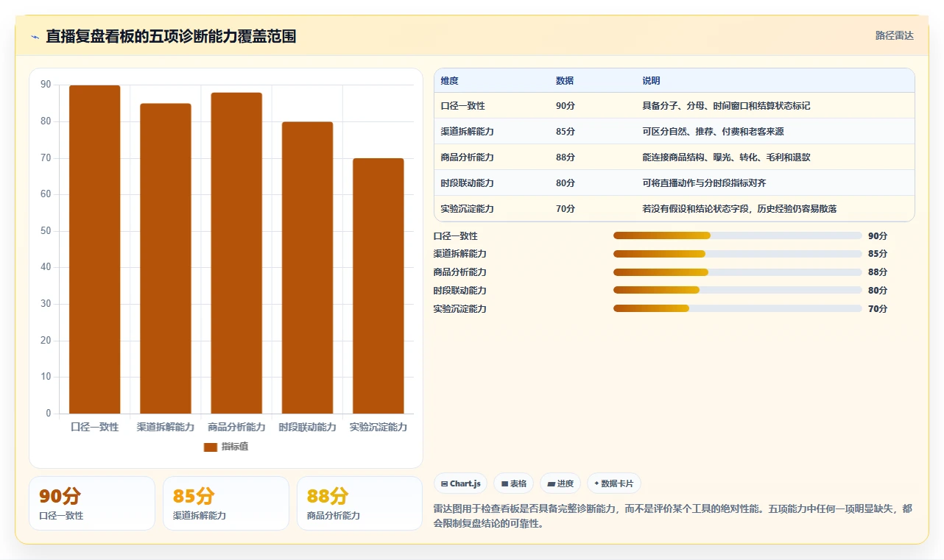The width and height of the screenshot is (944, 560).
Task: Click the x-axis label 实验沉淀能力
Action: coord(378,427)
